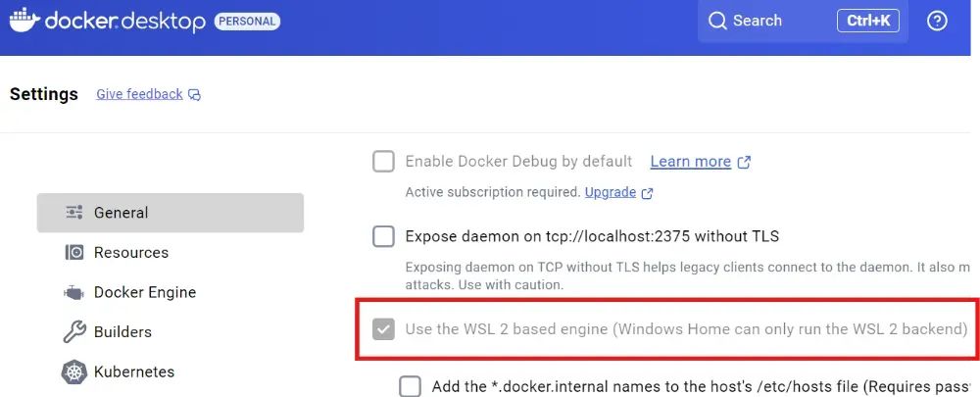Switch to the Docker Engine section

144,292
